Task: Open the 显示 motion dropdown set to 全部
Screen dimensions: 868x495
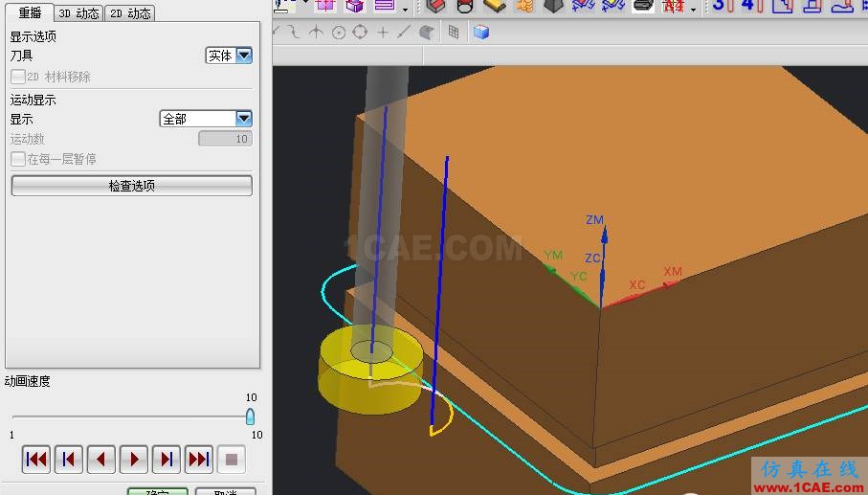Action: click(206, 119)
